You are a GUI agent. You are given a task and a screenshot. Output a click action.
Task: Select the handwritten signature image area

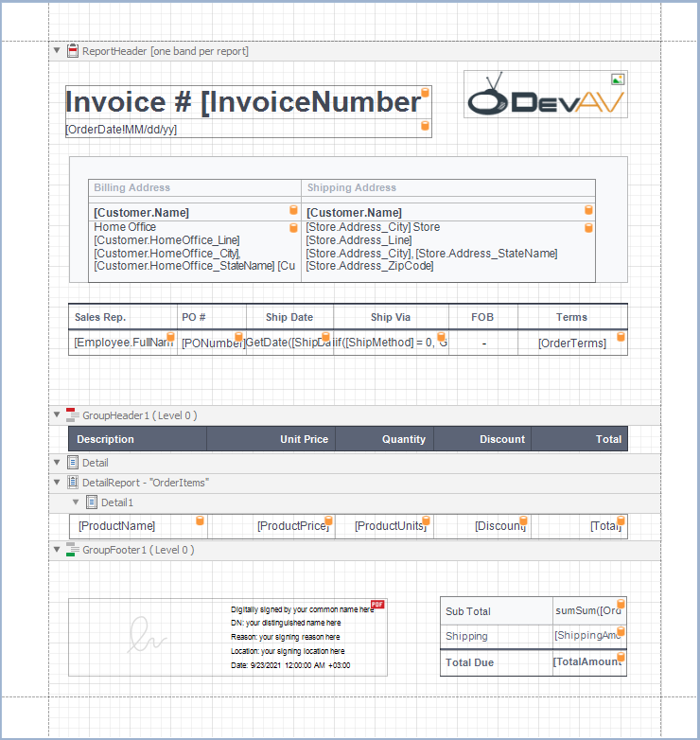(144, 636)
